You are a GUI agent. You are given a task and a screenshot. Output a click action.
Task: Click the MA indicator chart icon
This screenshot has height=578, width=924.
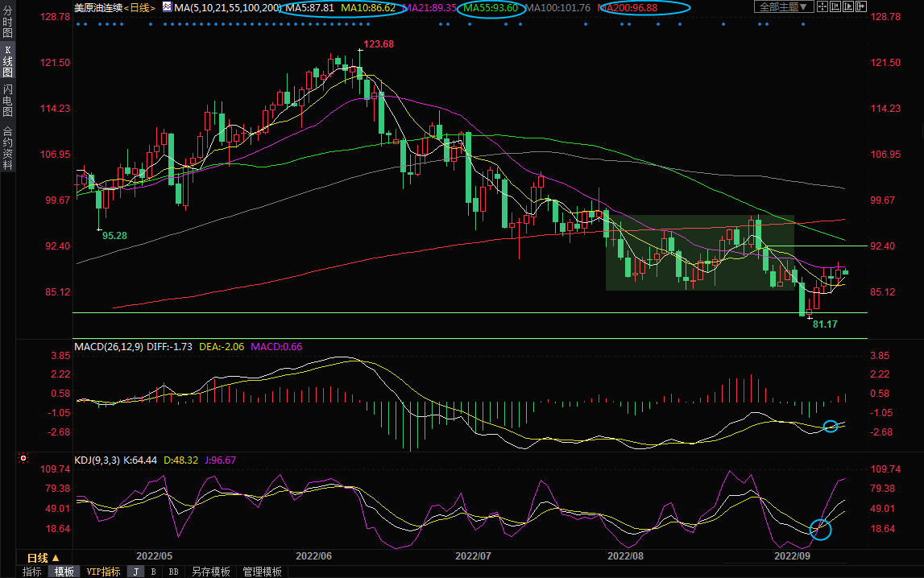pos(167,7)
